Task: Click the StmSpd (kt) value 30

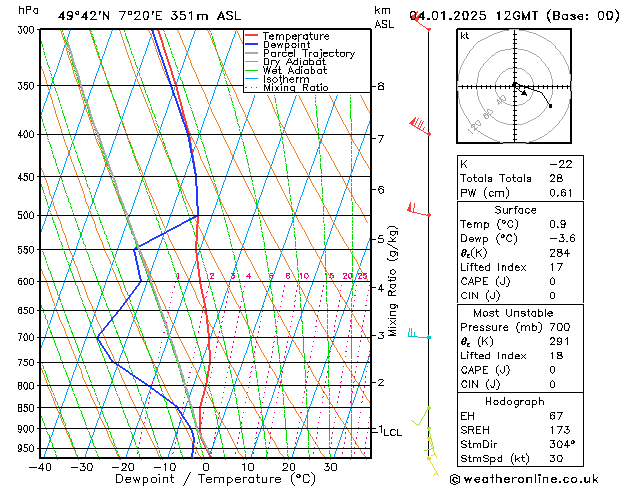Action: click(556, 459)
